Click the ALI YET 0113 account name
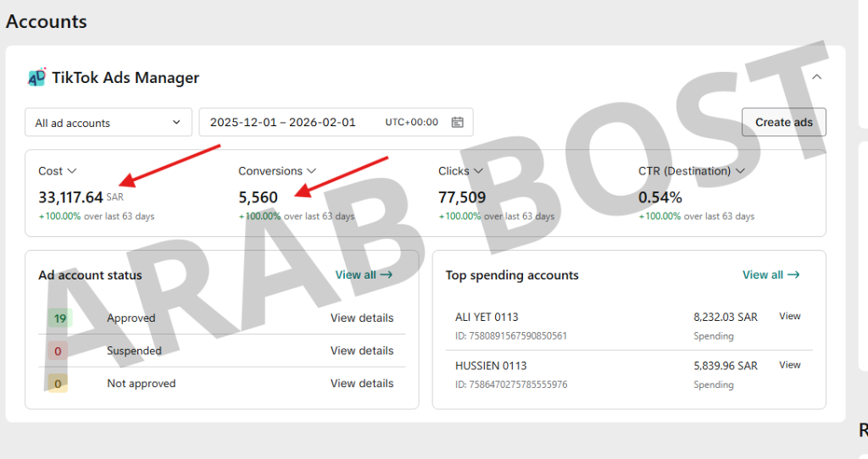The height and width of the screenshot is (459, 868). click(487, 317)
